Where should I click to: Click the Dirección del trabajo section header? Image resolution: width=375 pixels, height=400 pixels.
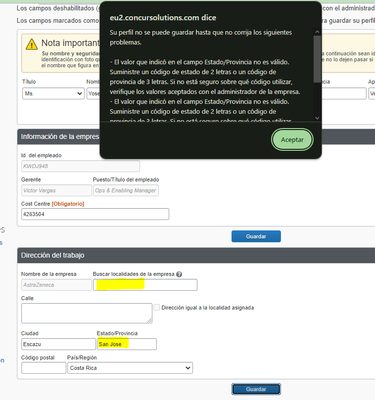(196, 255)
